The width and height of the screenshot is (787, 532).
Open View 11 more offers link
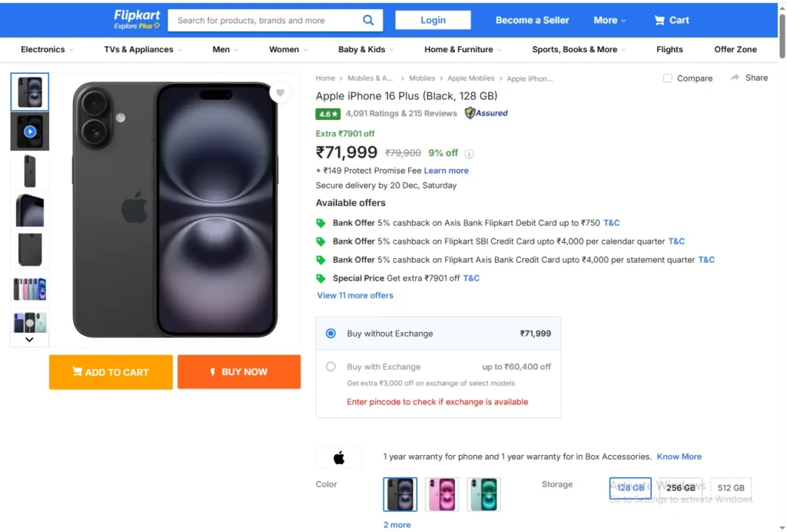[x=355, y=295]
